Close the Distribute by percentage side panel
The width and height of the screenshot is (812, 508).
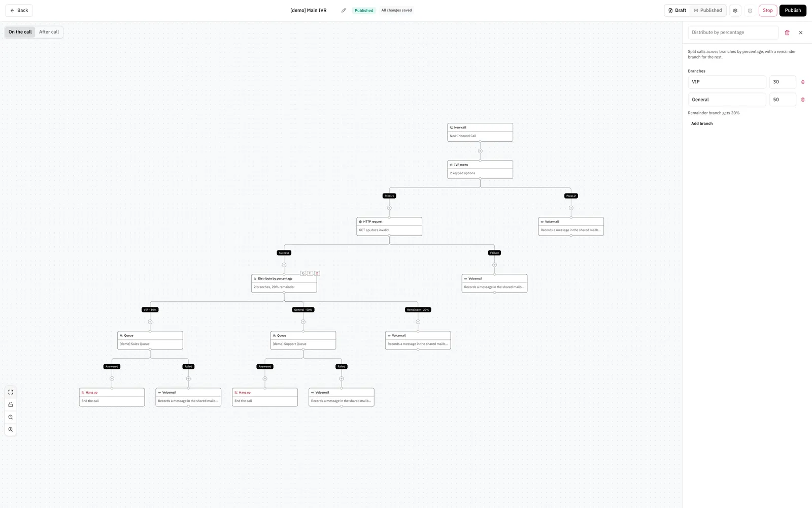point(801,33)
